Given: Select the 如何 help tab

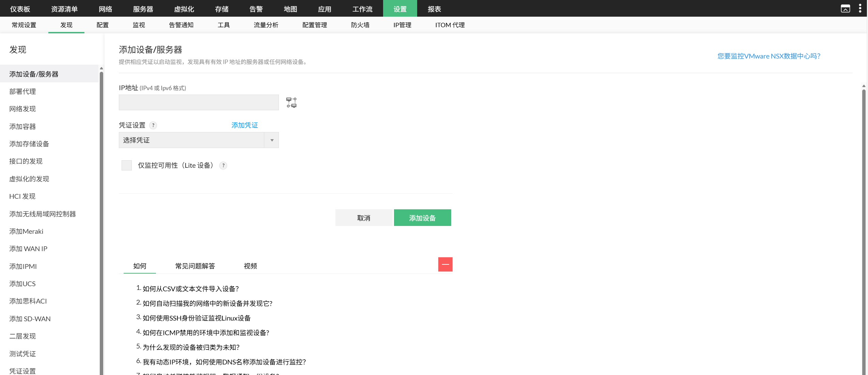Looking at the screenshot, I should 140,266.
